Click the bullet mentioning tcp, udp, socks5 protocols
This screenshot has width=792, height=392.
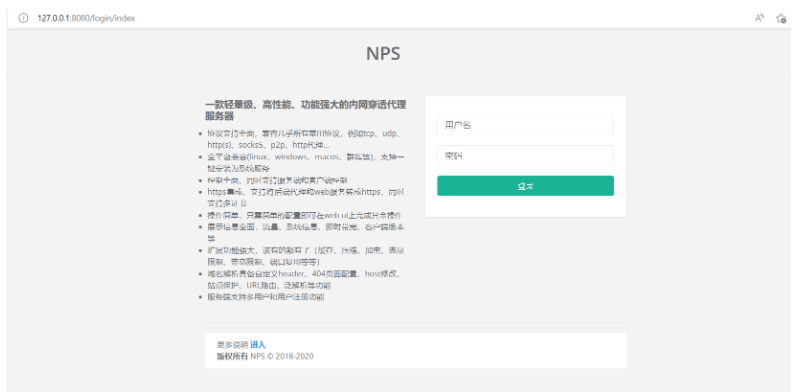[x=305, y=139]
